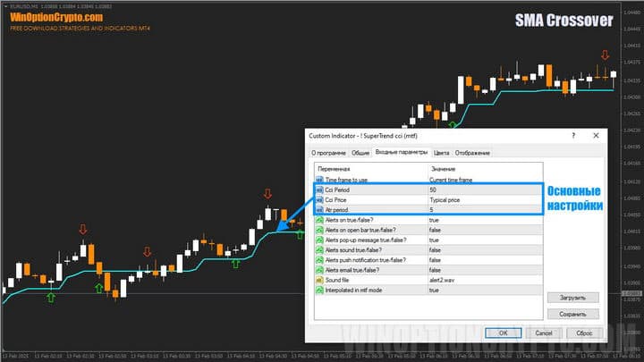Image resolution: width=644 pixels, height=362 pixels.
Task: Switch to the Цвета tab
Action: [442, 153]
